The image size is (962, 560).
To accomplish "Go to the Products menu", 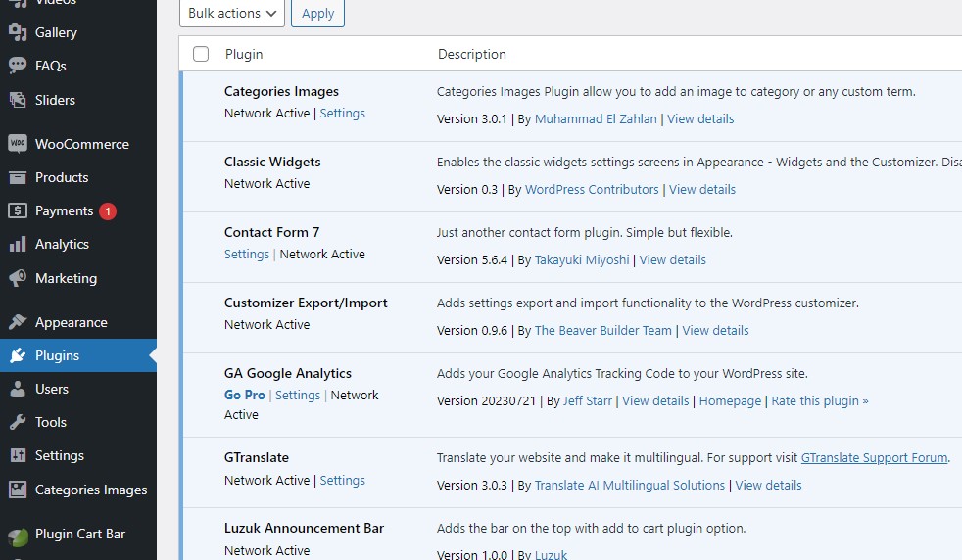I will click(x=62, y=177).
